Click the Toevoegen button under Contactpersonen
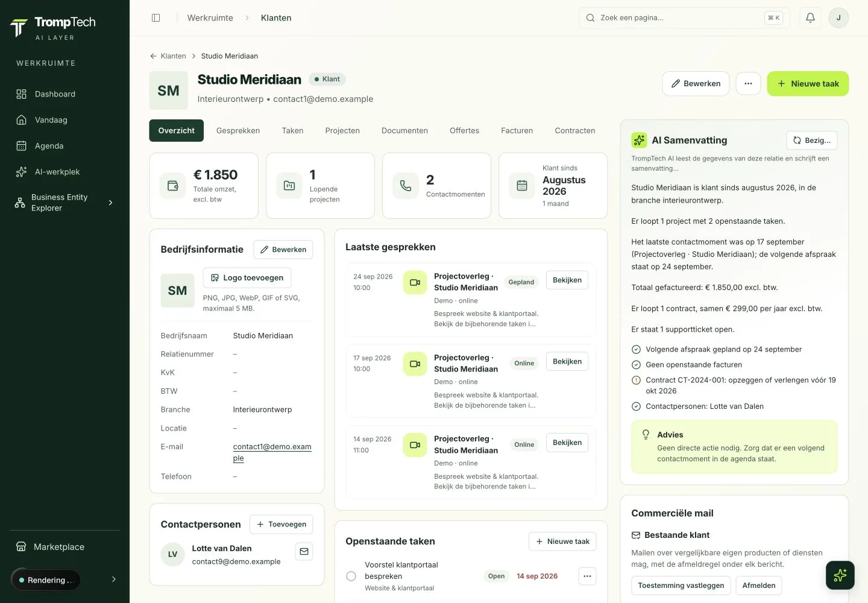This screenshot has height=603, width=868. point(281,525)
